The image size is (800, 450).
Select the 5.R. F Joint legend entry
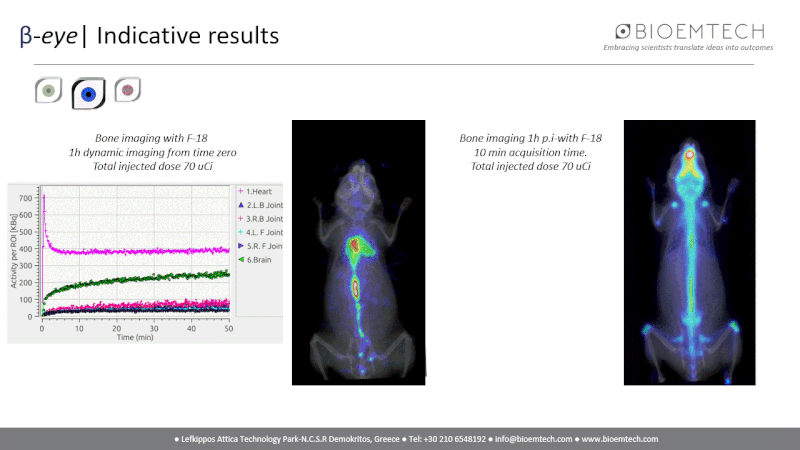(262, 246)
